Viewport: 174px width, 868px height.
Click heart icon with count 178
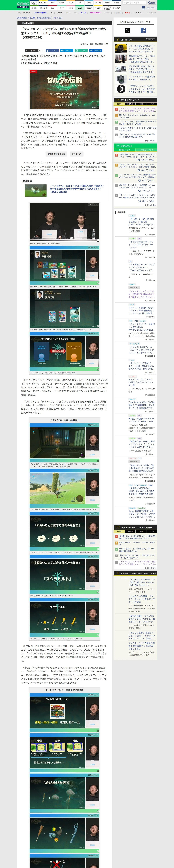click(x=148, y=190)
